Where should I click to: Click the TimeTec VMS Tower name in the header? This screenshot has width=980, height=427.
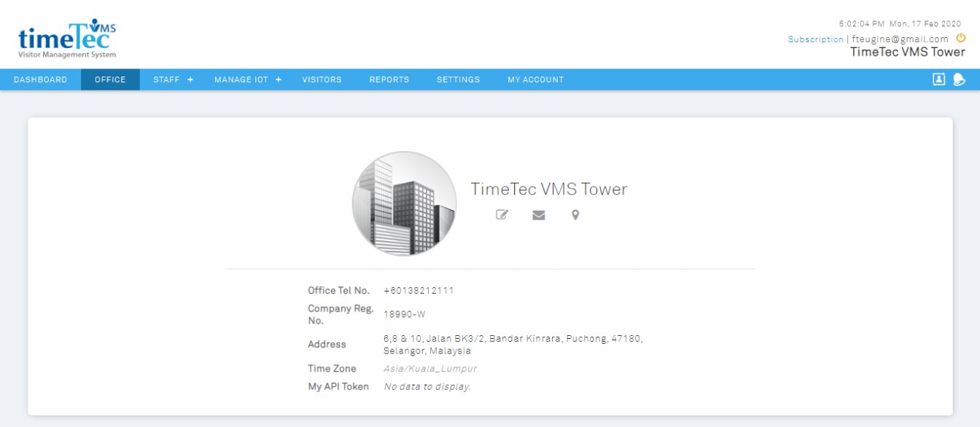pyautogui.click(x=908, y=52)
